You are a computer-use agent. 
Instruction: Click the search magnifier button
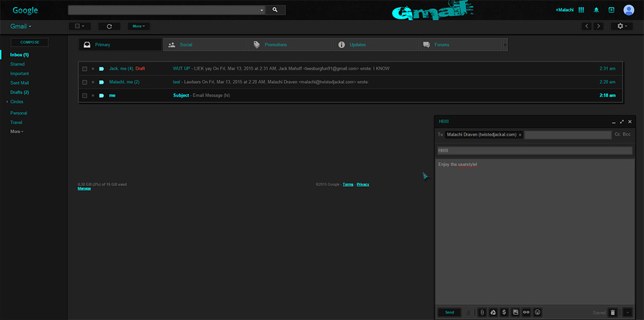pos(275,10)
